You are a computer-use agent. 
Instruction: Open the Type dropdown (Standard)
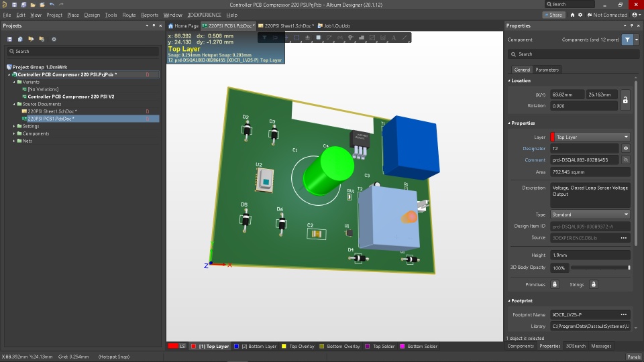[x=590, y=215]
